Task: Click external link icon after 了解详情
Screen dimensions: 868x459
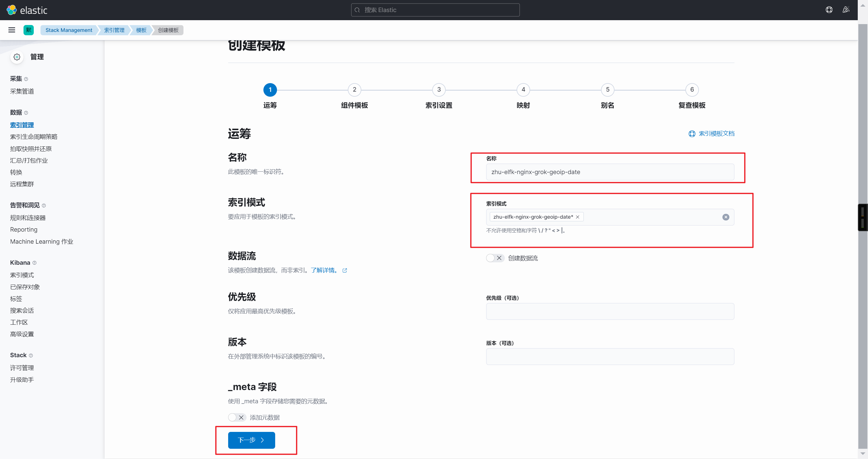Action: tap(344, 270)
